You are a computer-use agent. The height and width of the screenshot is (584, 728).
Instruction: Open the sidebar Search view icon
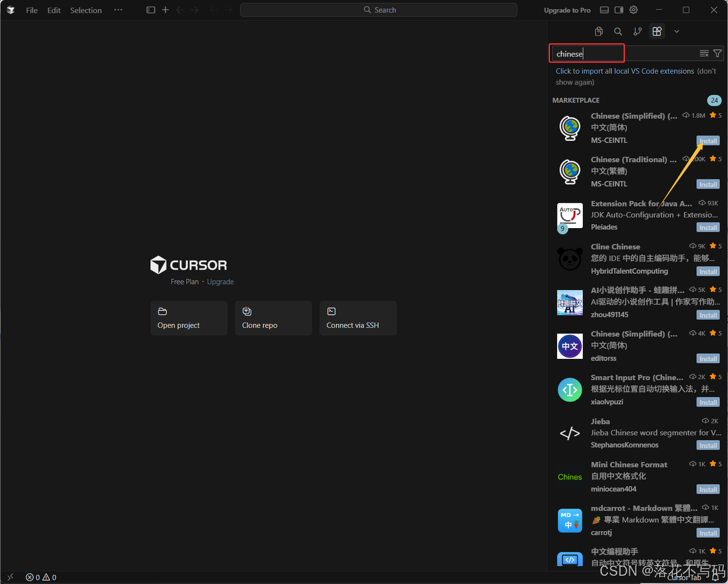pos(618,31)
